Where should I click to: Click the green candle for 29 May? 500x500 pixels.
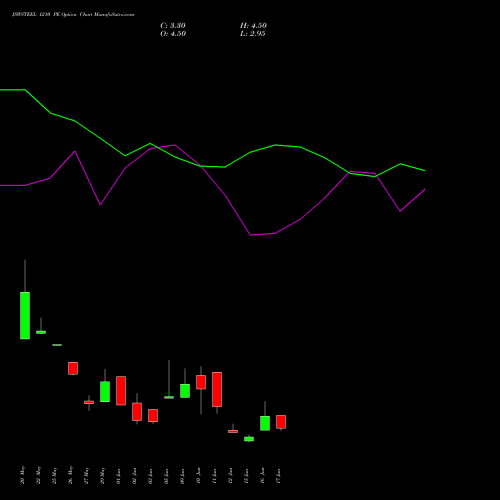click(105, 391)
